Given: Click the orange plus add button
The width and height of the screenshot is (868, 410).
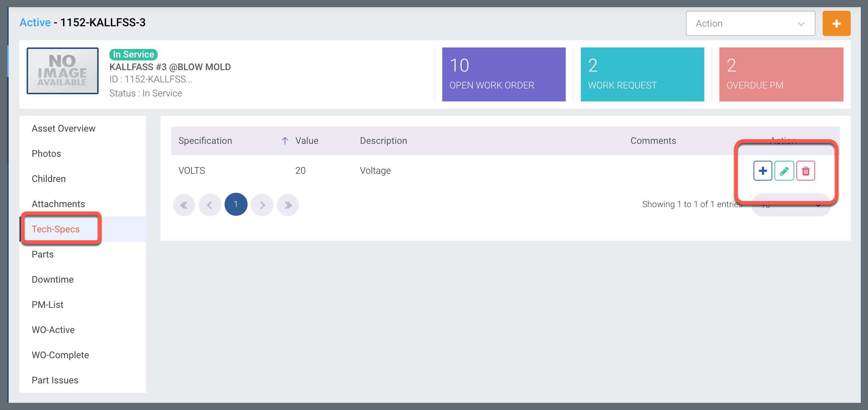Looking at the screenshot, I should coord(836,24).
